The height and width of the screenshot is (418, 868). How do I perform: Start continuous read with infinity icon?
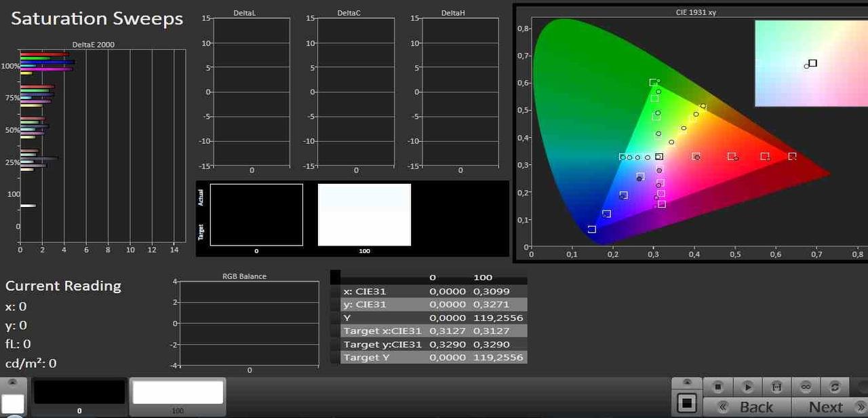click(806, 387)
